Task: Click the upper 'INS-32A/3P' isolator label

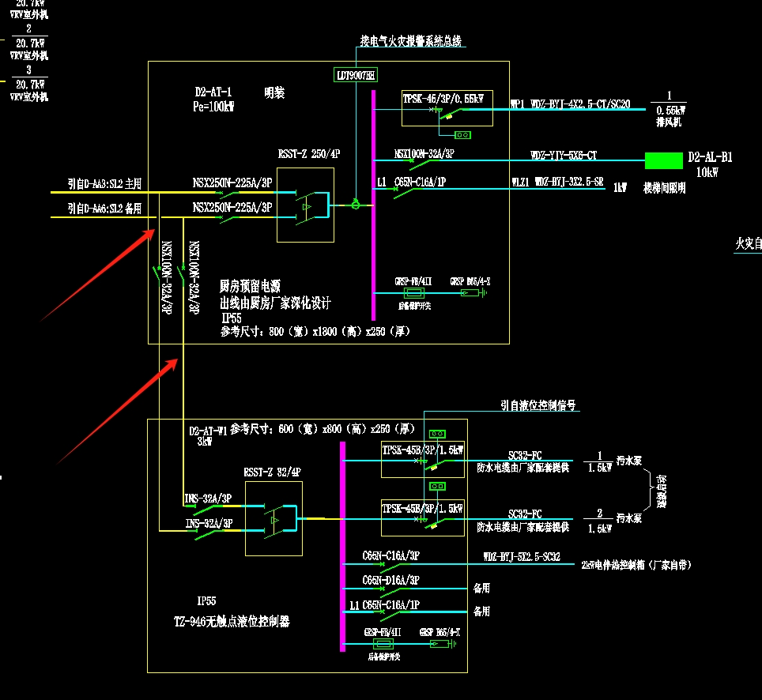Action: pyautogui.click(x=208, y=499)
